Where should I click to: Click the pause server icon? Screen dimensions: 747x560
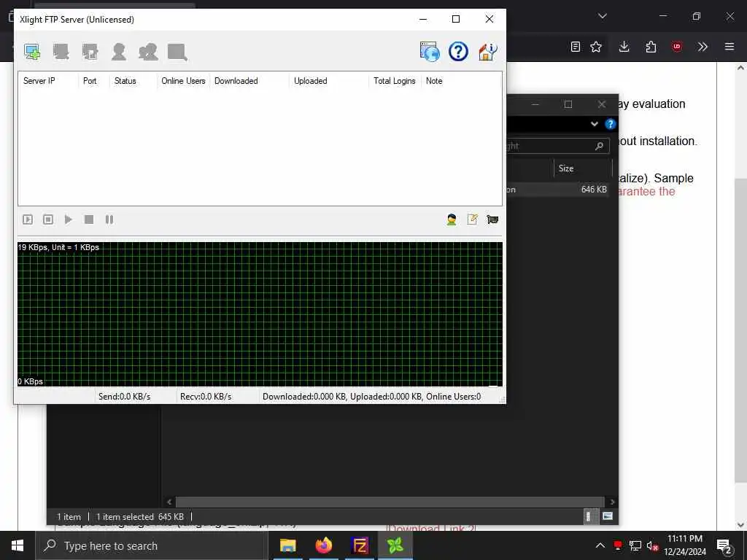click(109, 219)
